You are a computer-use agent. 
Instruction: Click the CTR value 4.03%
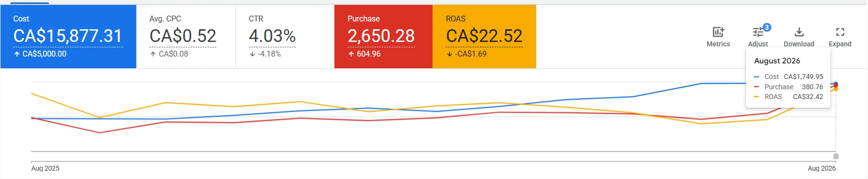coord(272,36)
